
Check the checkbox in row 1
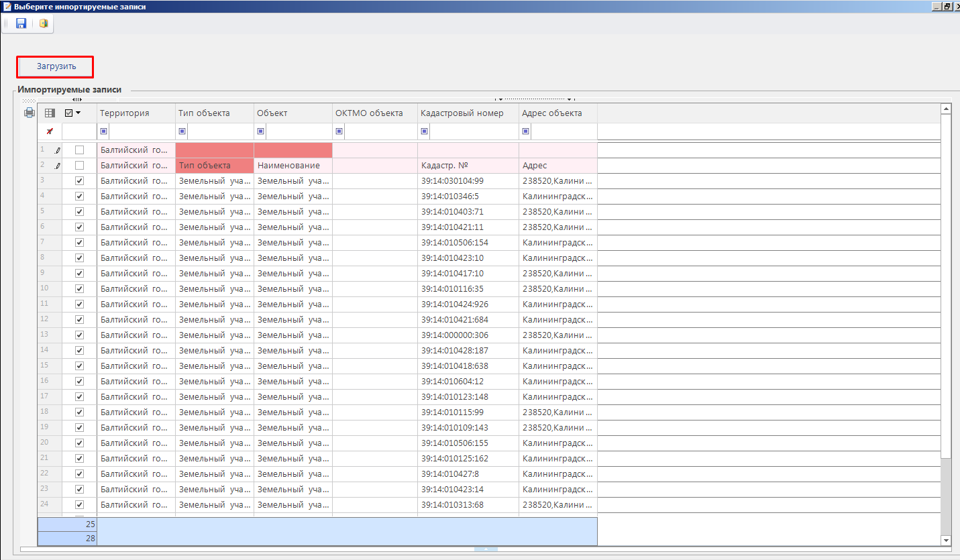pyautogui.click(x=79, y=150)
